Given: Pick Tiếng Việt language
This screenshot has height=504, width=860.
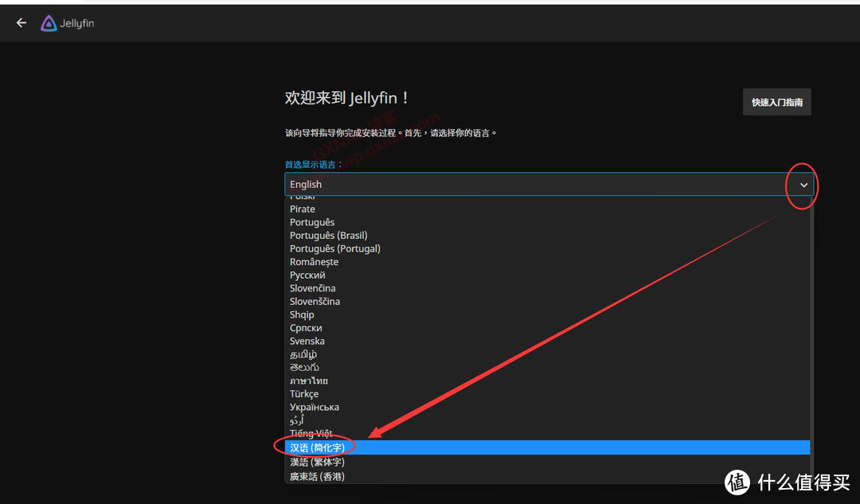Looking at the screenshot, I should [547, 433].
